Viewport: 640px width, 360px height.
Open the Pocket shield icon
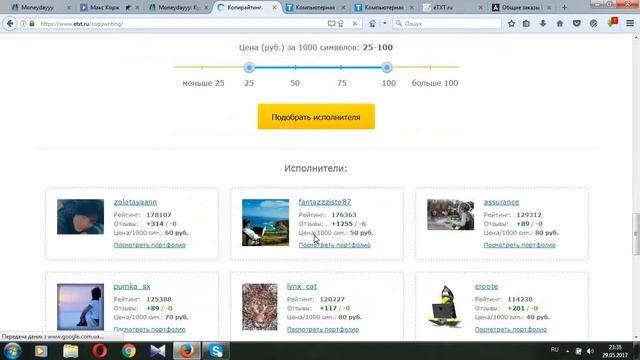pos(576,24)
